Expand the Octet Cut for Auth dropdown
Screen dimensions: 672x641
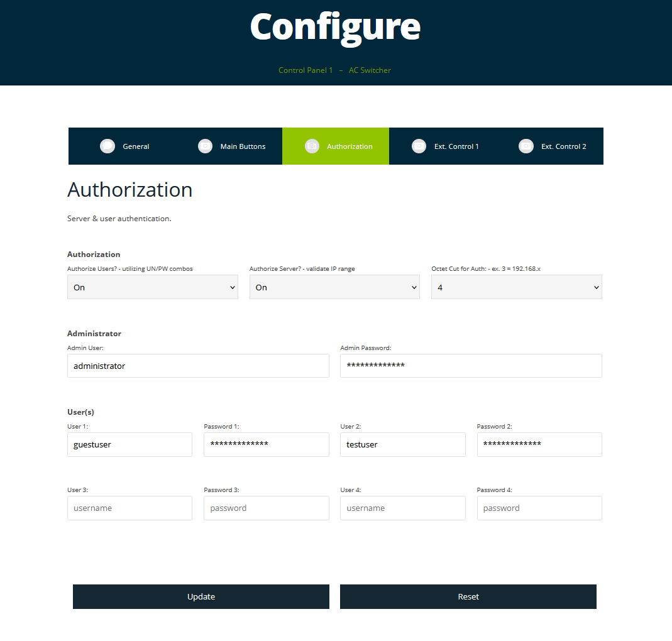pyautogui.click(x=516, y=287)
